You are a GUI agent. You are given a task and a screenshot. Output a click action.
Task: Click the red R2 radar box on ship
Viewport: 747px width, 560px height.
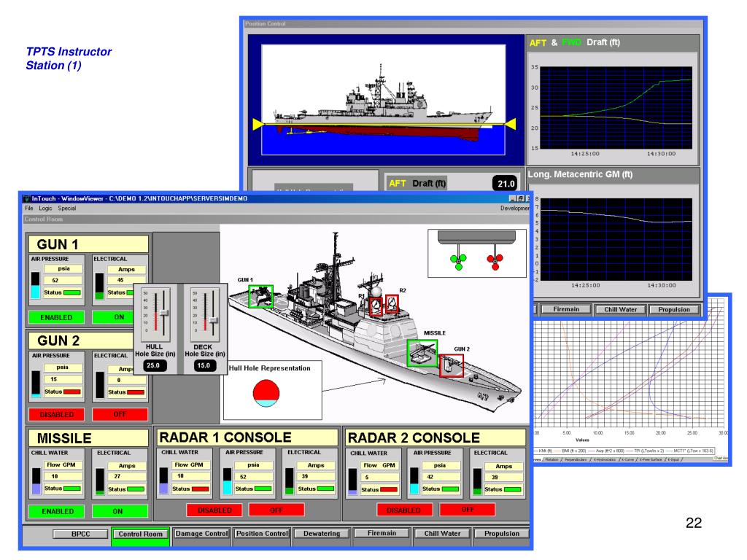click(392, 304)
